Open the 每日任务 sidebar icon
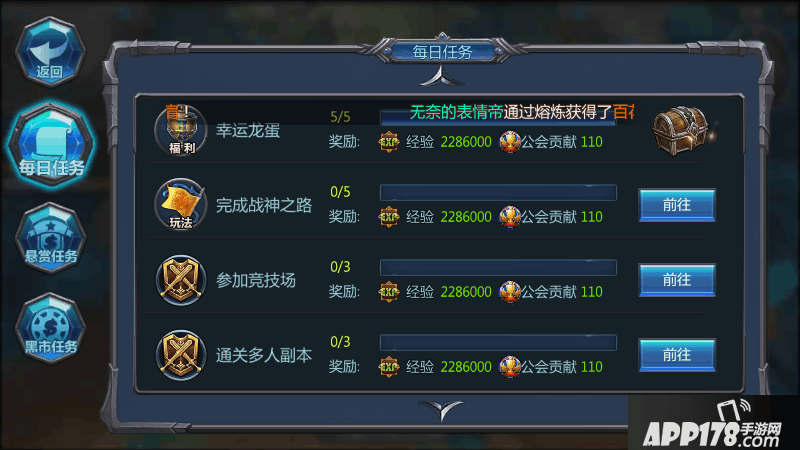Viewport: 800px width, 450px height. pos(51,144)
